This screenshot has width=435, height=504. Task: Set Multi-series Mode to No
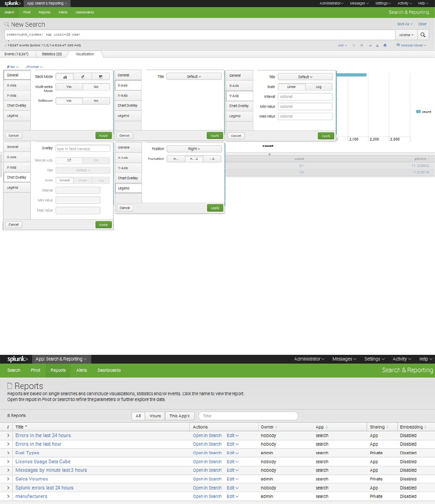[x=96, y=87]
